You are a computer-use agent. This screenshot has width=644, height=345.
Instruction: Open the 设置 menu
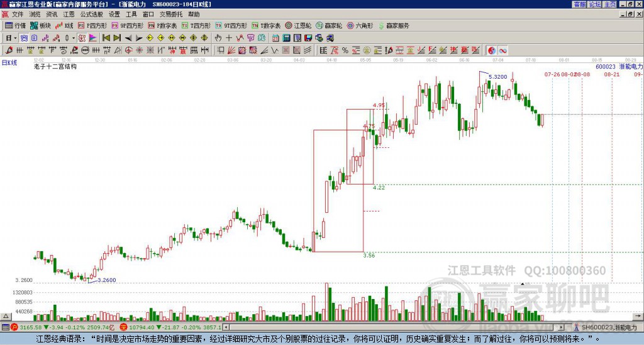pos(114,14)
